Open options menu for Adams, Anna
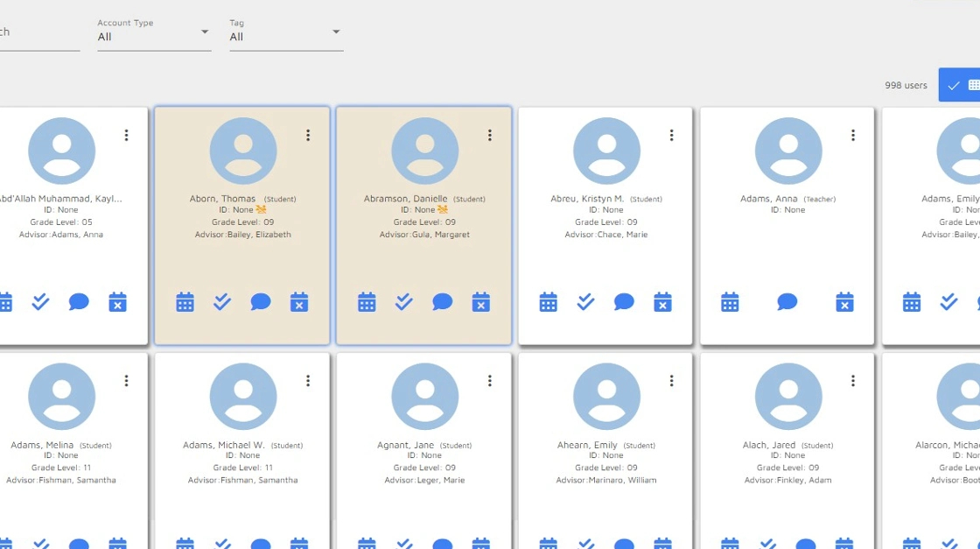Screen dimensions: 980x549 tap(853, 135)
